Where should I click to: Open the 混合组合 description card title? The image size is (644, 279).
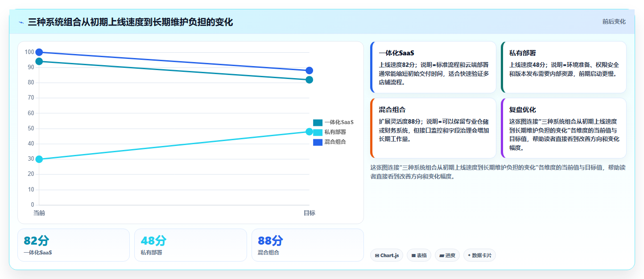(392, 110)
